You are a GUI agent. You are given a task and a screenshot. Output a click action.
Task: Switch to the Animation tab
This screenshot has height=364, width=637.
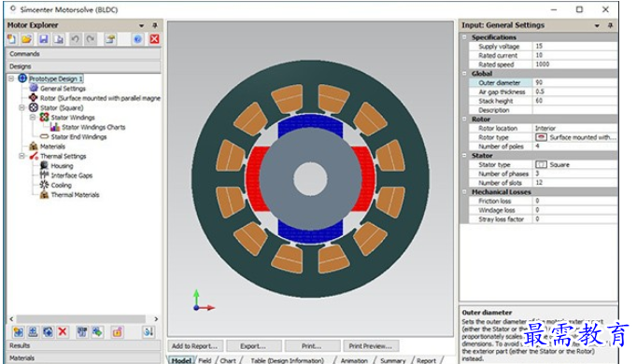pyautogui.click(x=354, y=360)
